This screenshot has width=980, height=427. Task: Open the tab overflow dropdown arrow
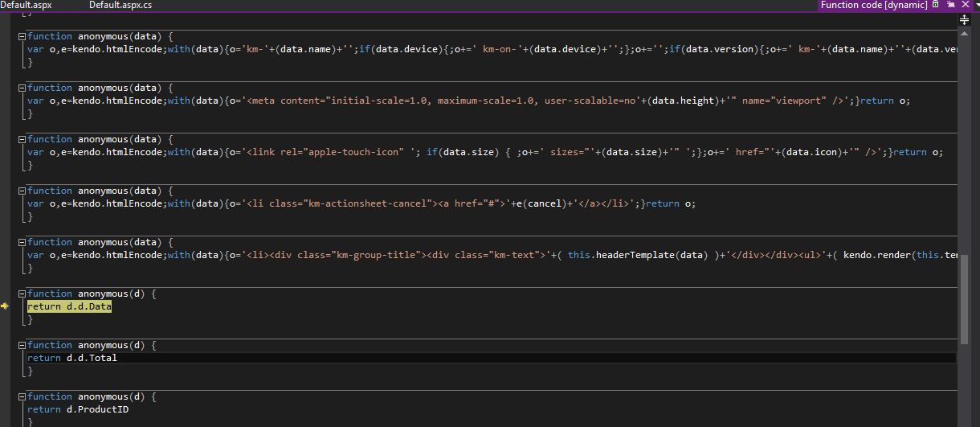(976, 5)
